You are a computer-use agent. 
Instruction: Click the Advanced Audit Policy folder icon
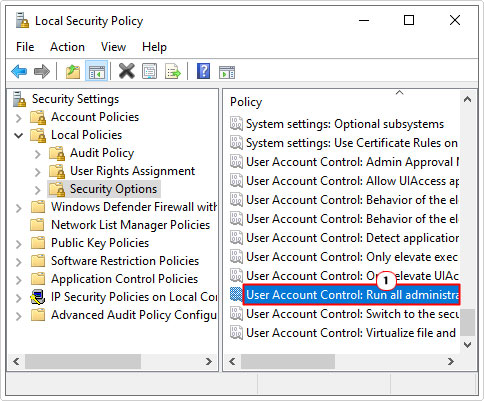37,315
